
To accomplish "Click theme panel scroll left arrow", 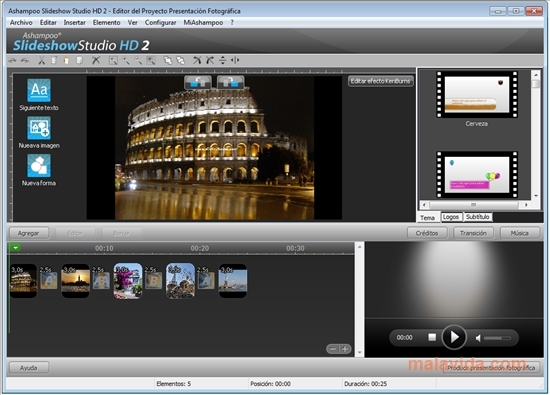I will coord(424,205).
